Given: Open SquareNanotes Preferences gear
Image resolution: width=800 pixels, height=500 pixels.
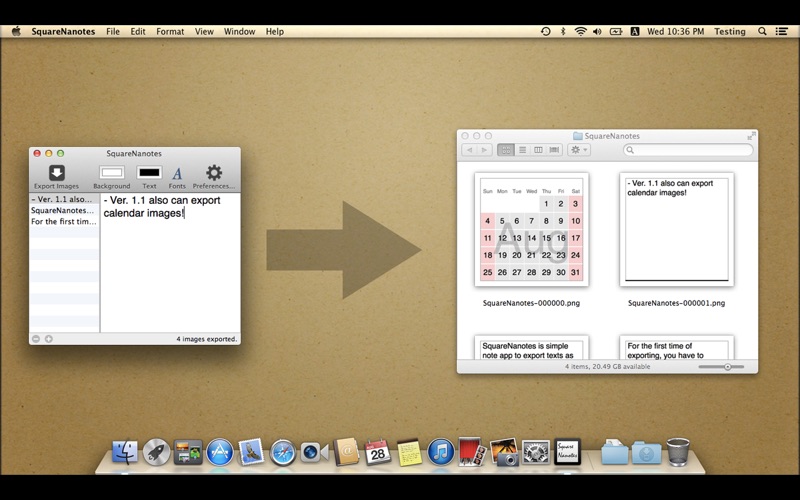Looking at the screenshot, I should (214, 172).
